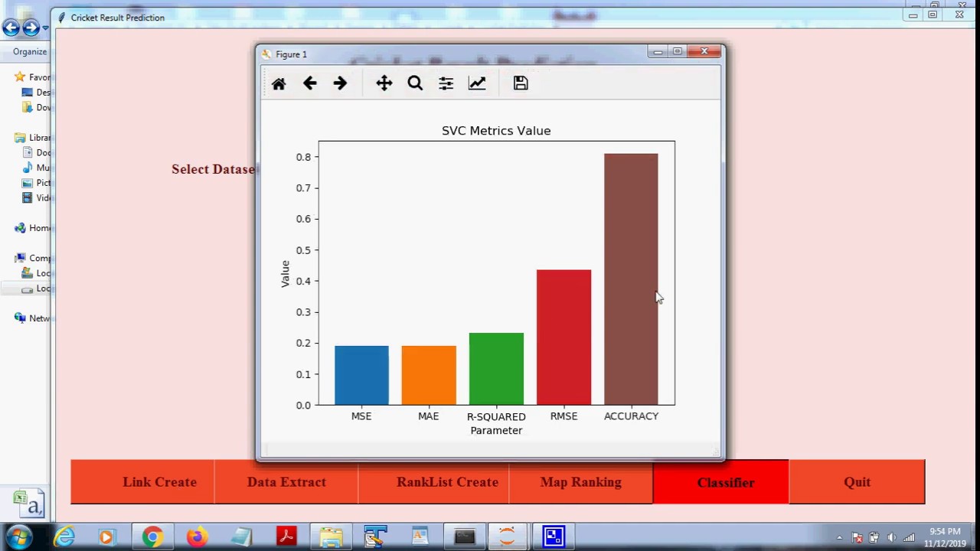Select Computer in Explorer sidebar
The image size is (980, 551).
[33, 258]
